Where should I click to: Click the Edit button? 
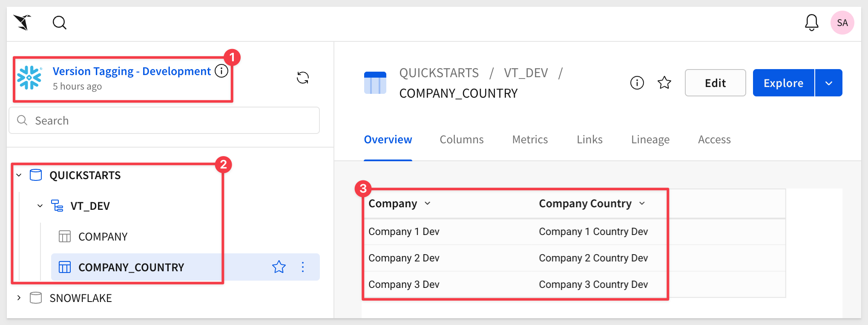[716, 83]
